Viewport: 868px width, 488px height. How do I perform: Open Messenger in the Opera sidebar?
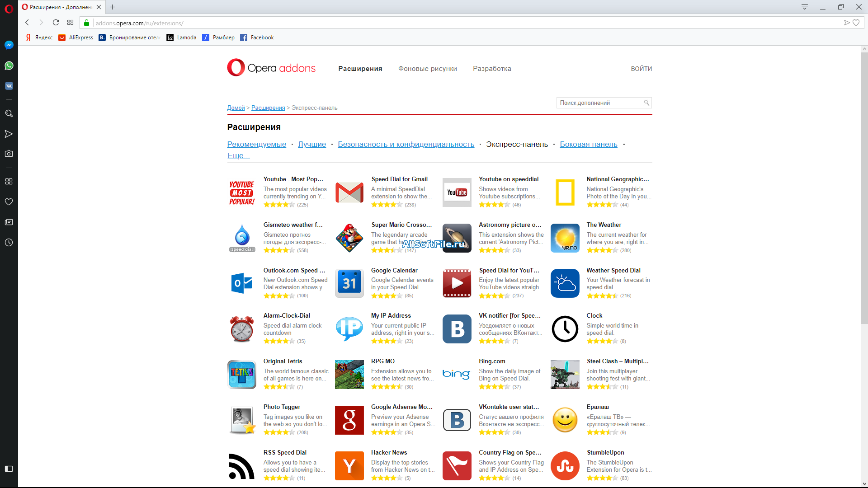9,45
